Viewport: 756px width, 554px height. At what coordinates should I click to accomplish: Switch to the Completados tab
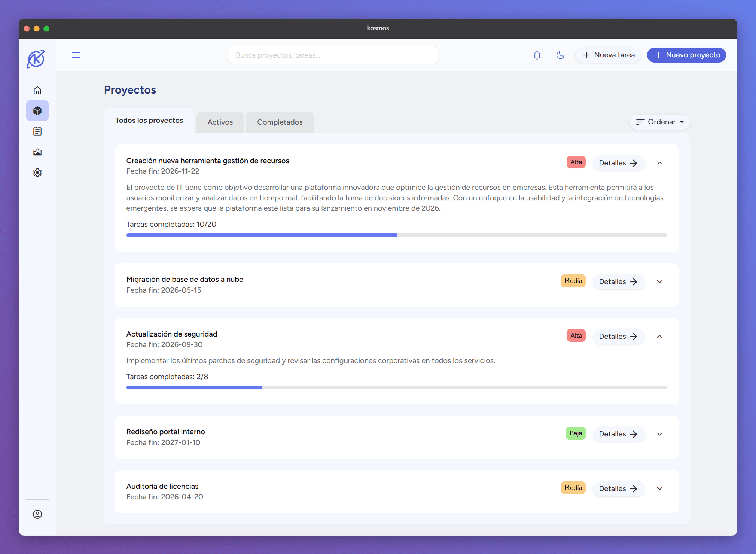280,122
